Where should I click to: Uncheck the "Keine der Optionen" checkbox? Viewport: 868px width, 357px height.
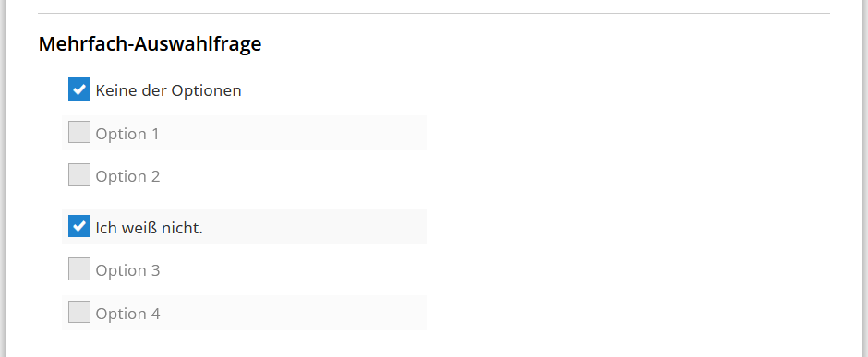(79, 89)
